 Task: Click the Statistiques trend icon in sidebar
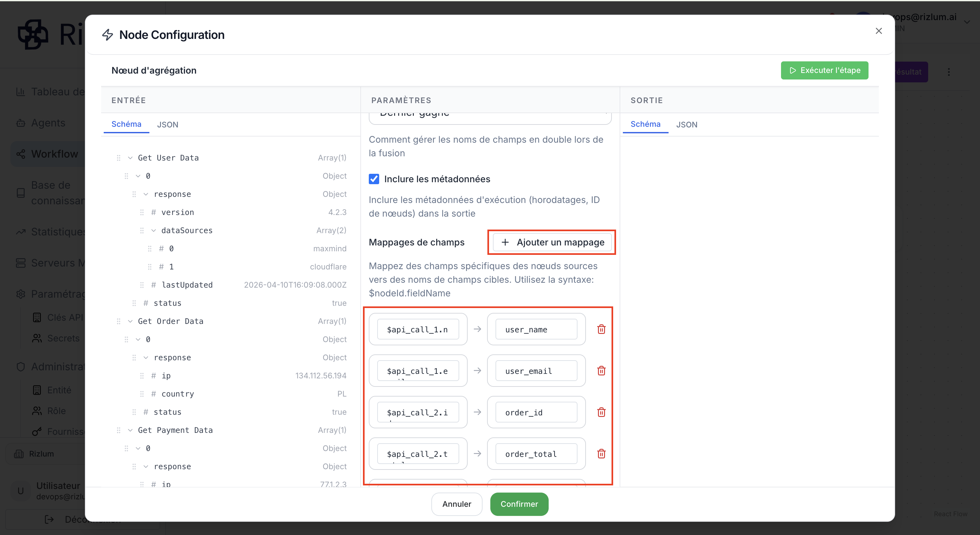coord(20,232)
